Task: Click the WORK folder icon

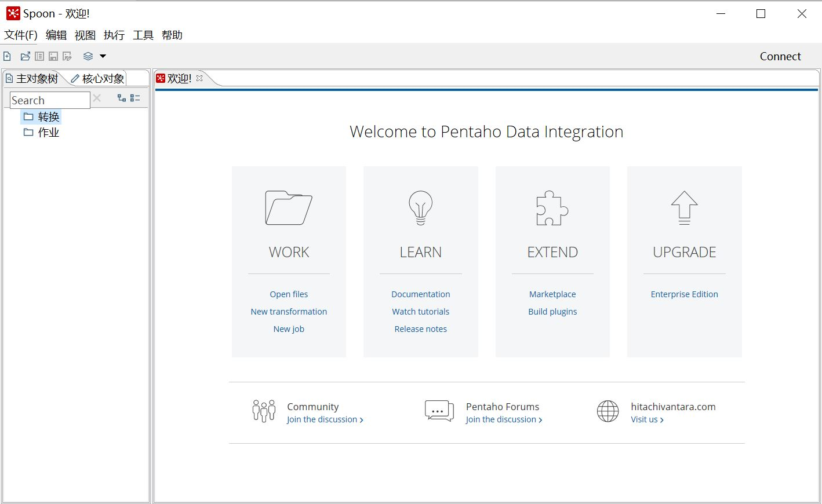Action: pyautogui.click(x=289, y=207)
